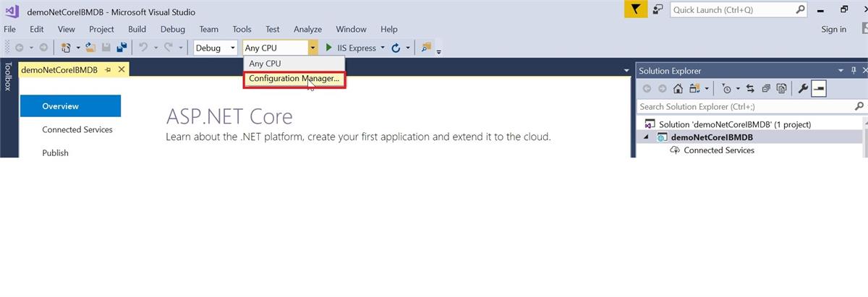Pin the demoNetCoreIBMDB tab
The width and height of the screenshot is (868, 297).
pyautogui.click(x=108, y=69)
